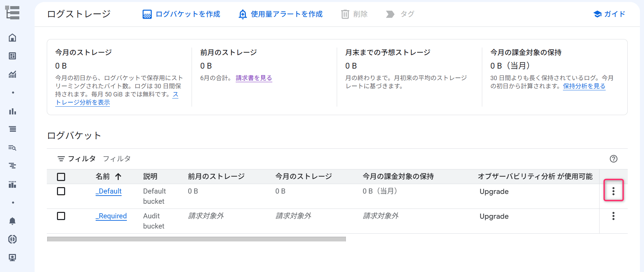Screen dimensions: 644x272
Task: Open the bar chart metrics sidebar icon
Action: click(13, 111)
